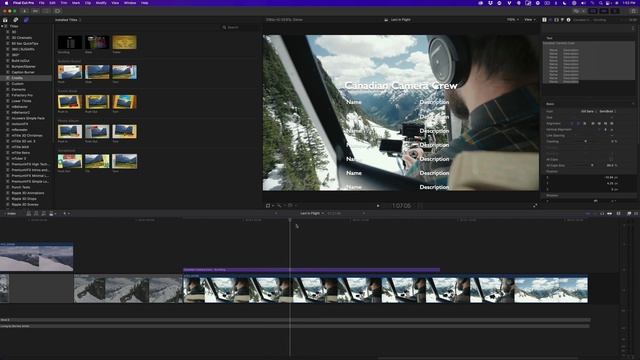Open the Photos and Audio sidebar
The height and width of the screenshot is (360, 640).
[16, 20]
